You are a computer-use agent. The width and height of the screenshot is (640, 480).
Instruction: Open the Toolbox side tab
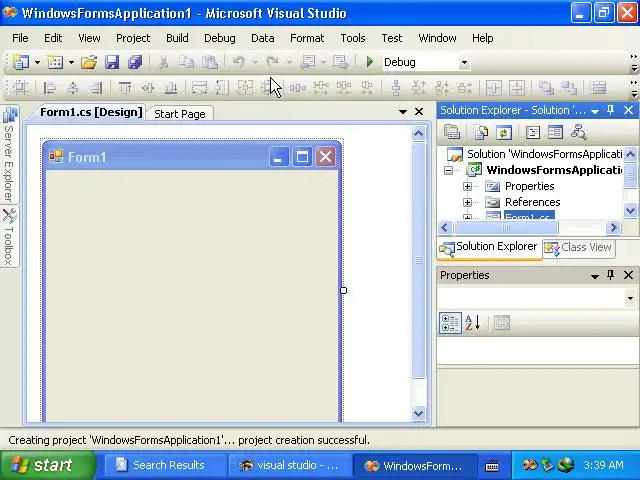(9, 237)
